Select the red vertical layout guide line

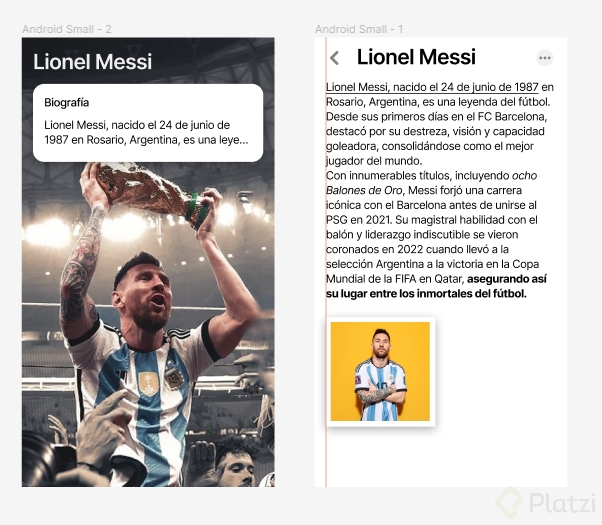pyautogui.click(x=326, y=262)
